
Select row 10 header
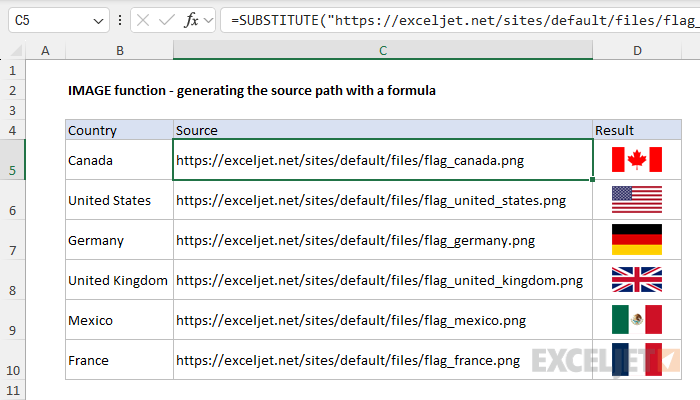12,360
